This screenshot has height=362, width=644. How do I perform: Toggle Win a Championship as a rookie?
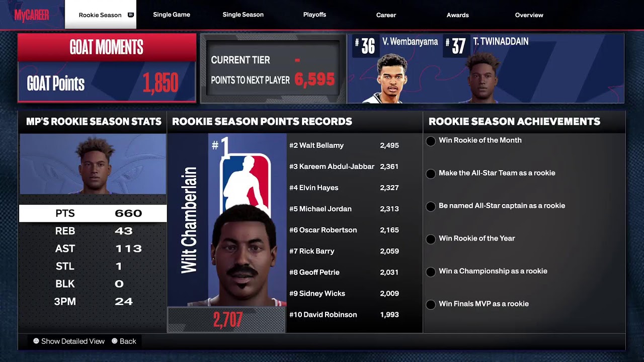point(431,272)
